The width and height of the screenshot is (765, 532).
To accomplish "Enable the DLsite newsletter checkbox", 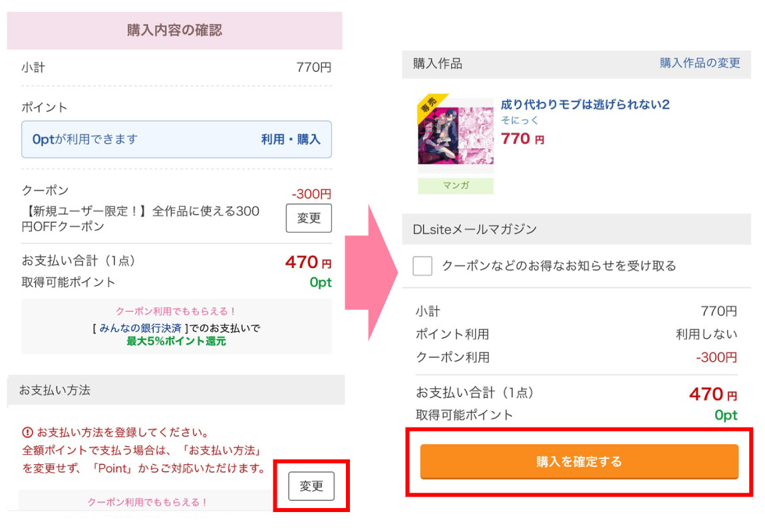I will pos(422,266).
